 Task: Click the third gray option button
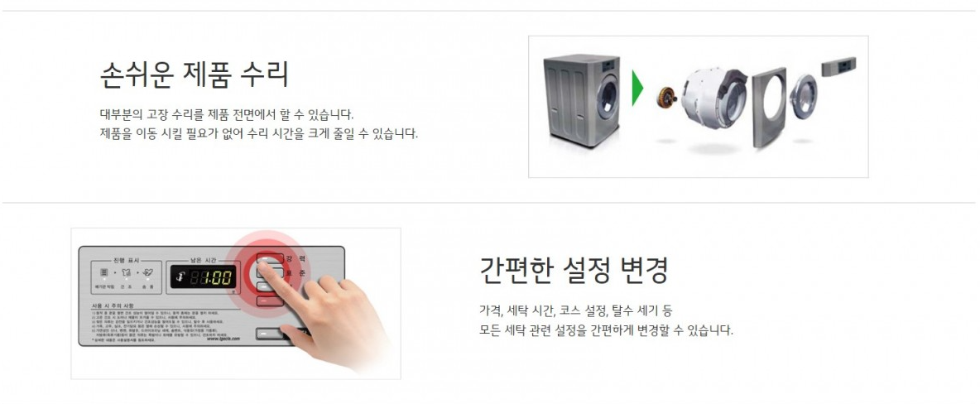click(264, 287)
